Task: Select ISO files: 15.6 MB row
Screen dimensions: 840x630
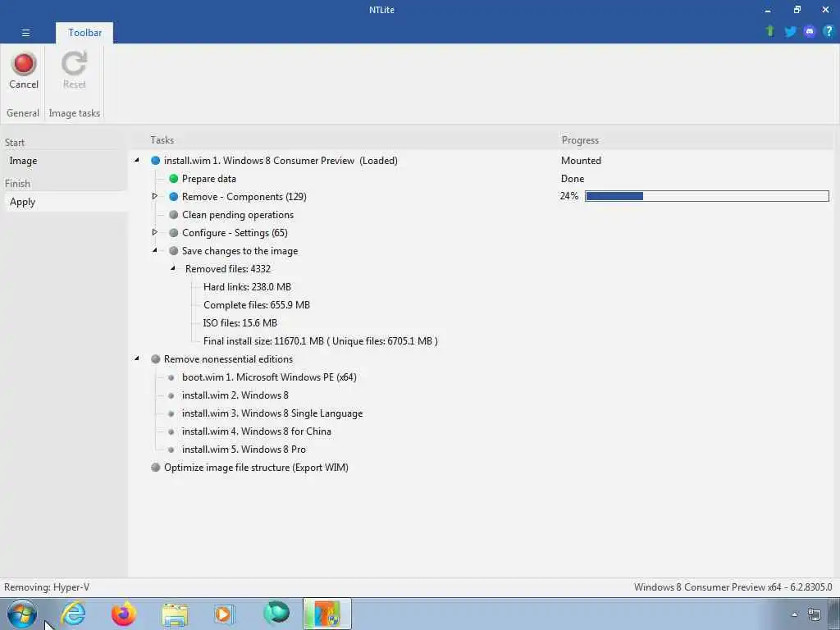Action: click(240, 323)
